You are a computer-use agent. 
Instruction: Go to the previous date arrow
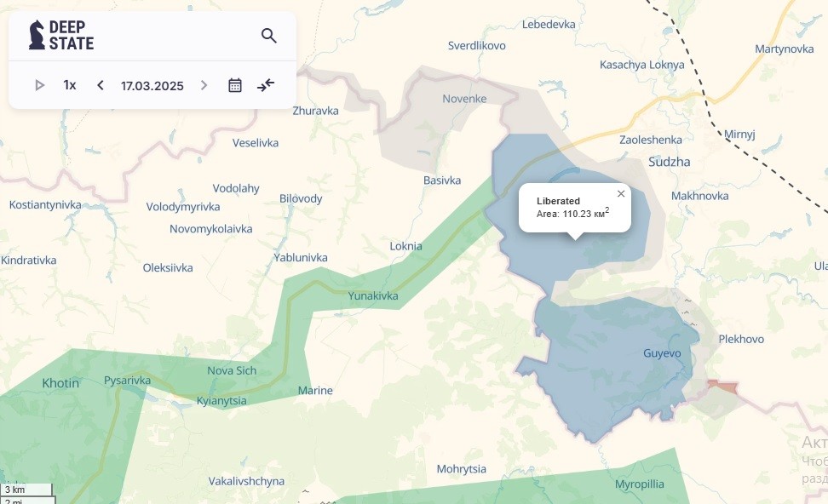[x=101, y=85]
